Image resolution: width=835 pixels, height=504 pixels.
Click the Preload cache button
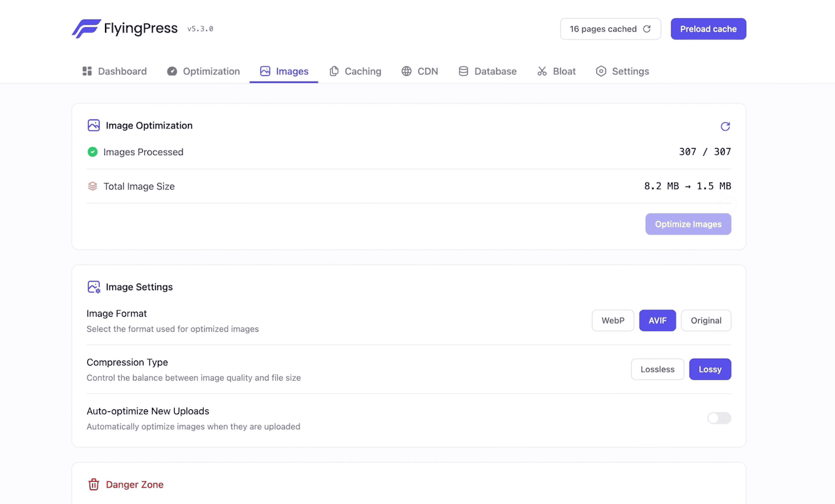pos(708,29)
